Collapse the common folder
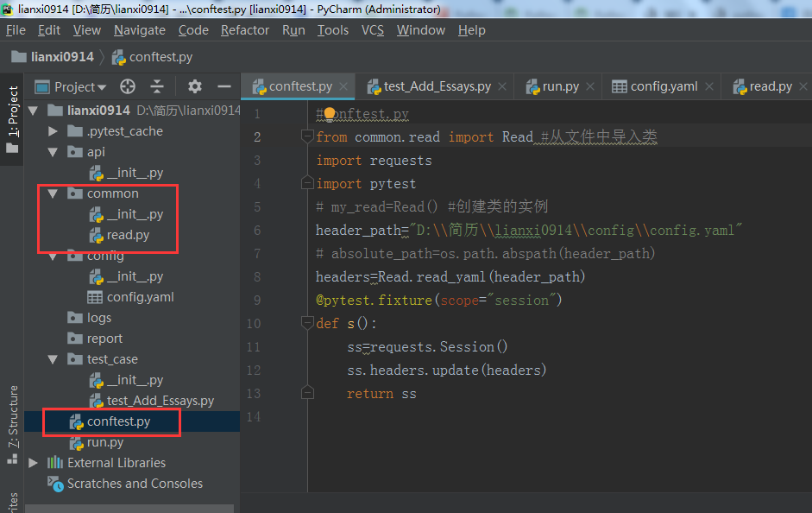The height and width of the screenshot is (513, 812). tap(53, 193)
